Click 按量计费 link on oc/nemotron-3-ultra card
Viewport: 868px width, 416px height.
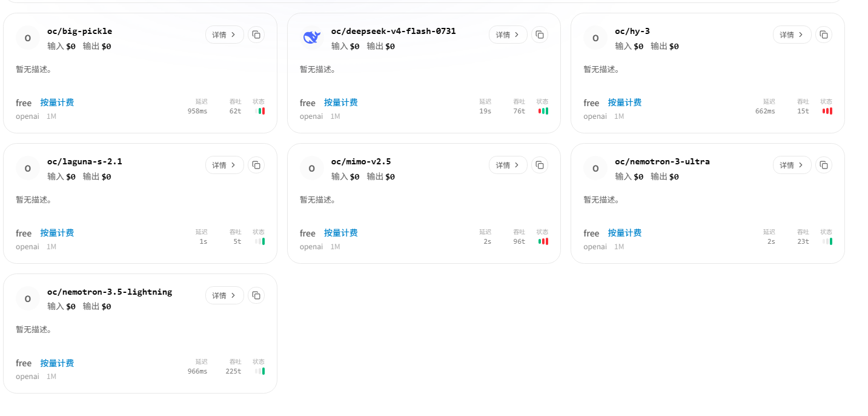625,233
